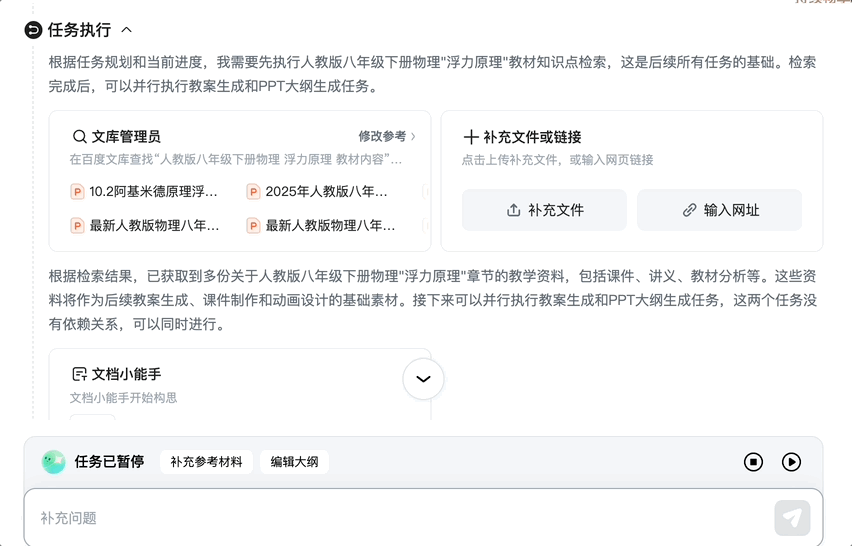Click the 文档小能手 document icon
This screenshot has width=852, height=546.
tap(79, 374)
